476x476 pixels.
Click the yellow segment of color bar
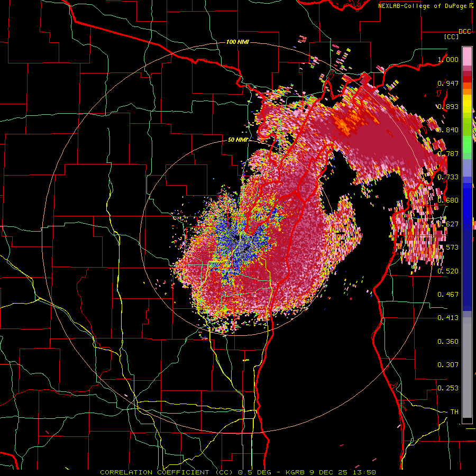click(x=467, y=104)
